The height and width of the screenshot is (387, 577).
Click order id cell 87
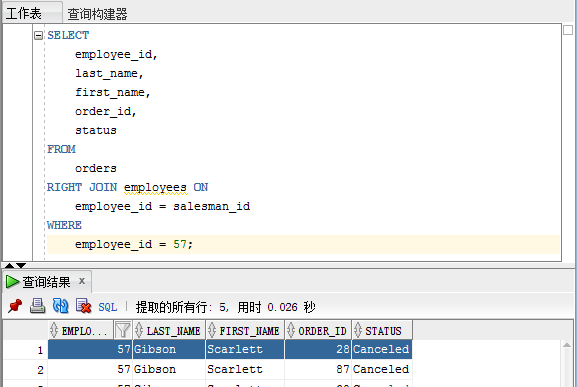tap(318, 369)
